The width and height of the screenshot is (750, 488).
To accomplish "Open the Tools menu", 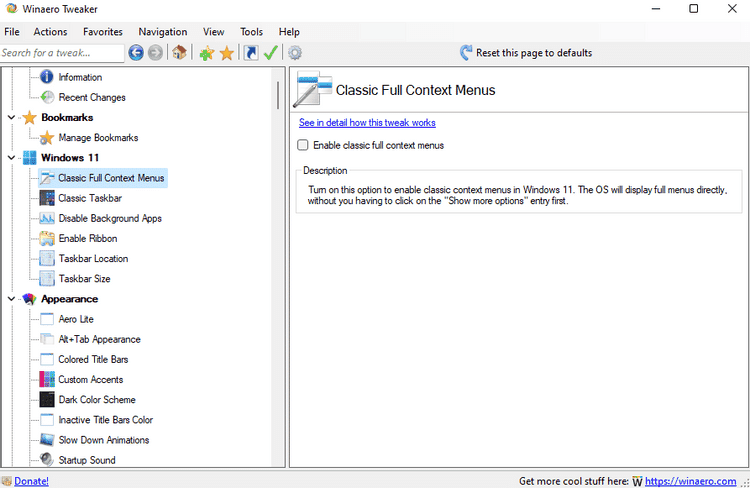I will (x=252, y=32).
